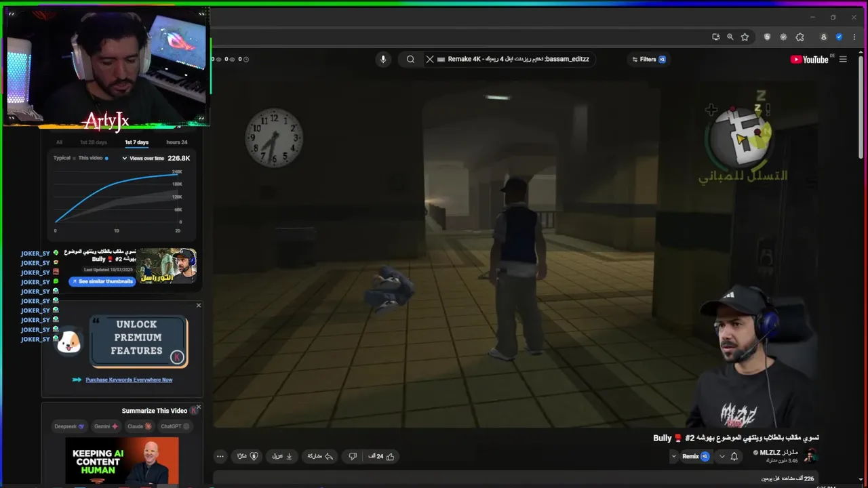Open the more actions ellipsis button
The height and width of the screenshot is (488, 868).
tap(220, 456)
